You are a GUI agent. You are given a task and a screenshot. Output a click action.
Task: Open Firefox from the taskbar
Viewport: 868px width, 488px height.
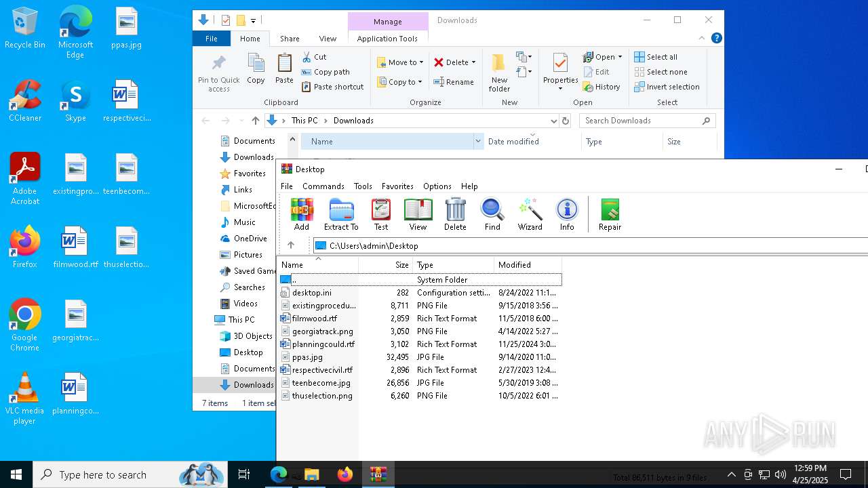pyautogui.click(x=345, y=474)
